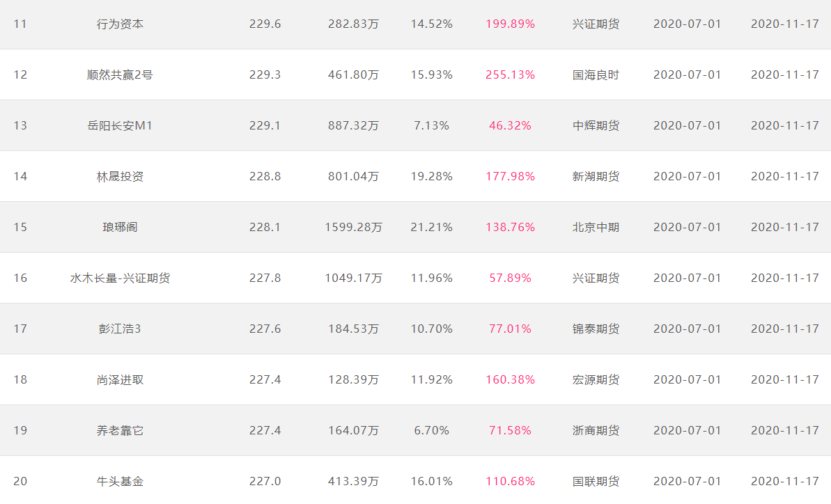The image size is (831, 504).
Task: Open the 行为资本 account name link
Action: (120, 24)
